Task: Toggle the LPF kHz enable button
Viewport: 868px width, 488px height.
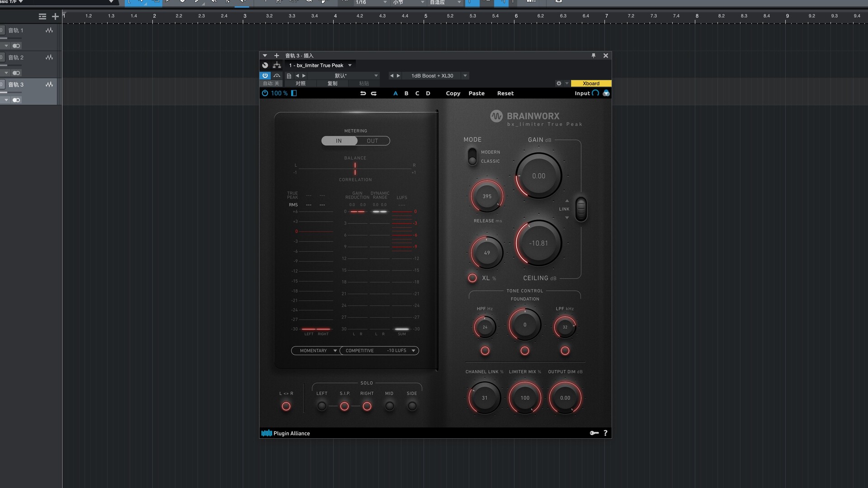Action: pyautogui.click(x=565, y=351)
